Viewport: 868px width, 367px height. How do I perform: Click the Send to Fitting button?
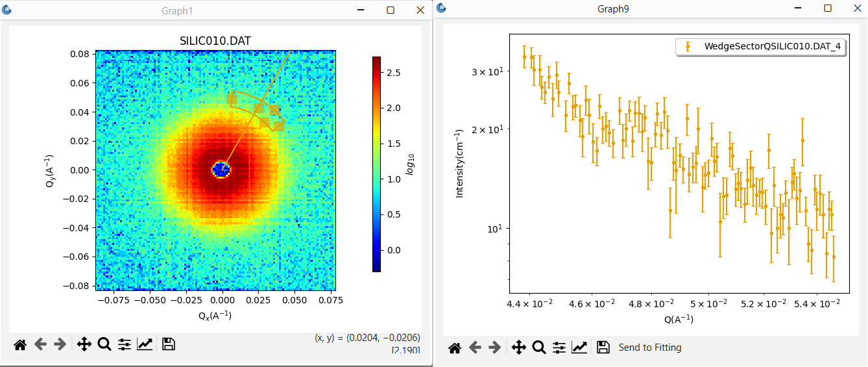650,348
